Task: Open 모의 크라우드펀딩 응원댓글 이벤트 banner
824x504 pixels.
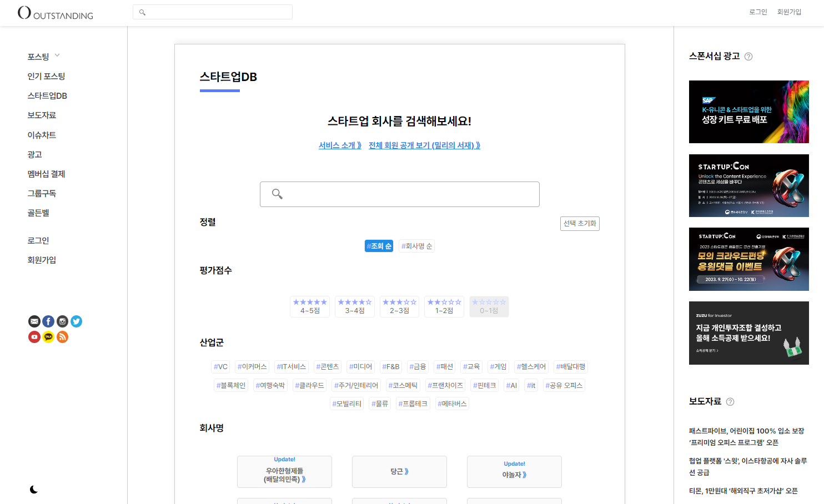Action: (749, 259)
